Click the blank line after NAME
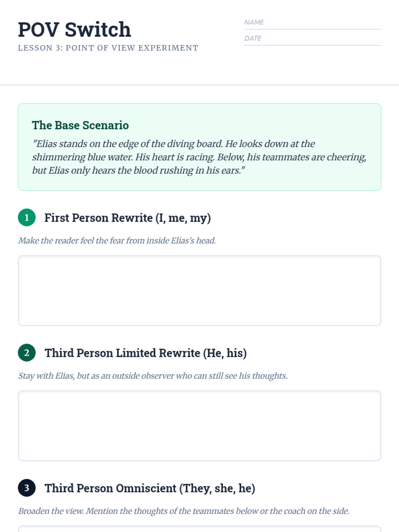399x532 pixels. [x=323, y=23]
